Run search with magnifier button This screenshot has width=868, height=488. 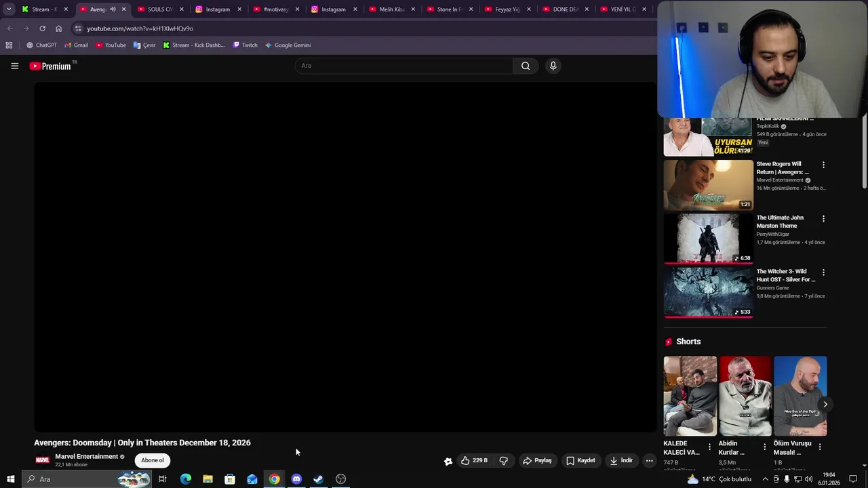[x=526, y=66]
